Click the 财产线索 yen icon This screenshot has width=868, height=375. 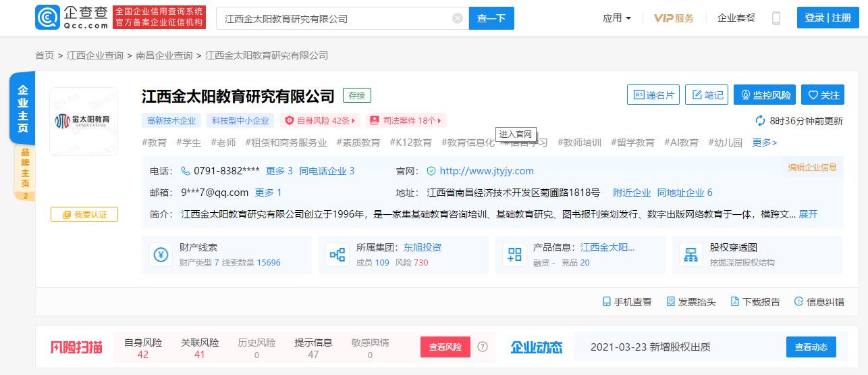[x=161, y=255]
